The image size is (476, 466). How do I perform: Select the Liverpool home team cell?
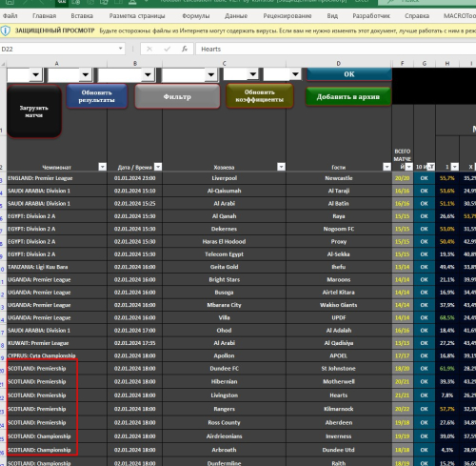224,178
